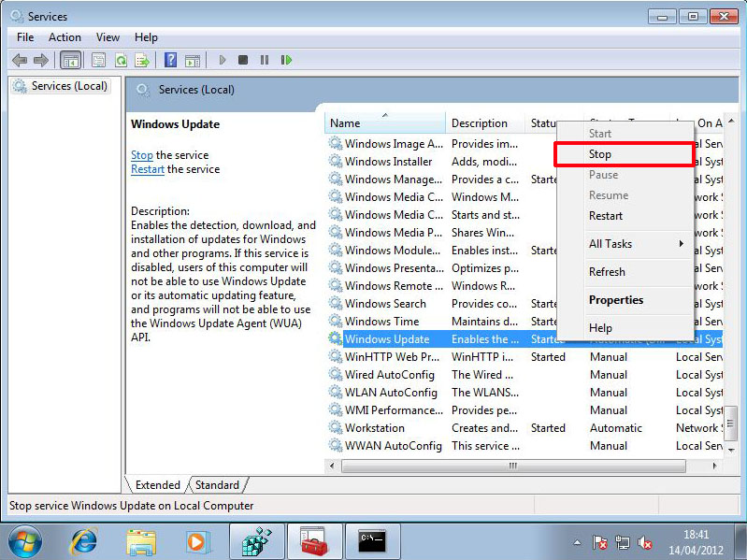This screenshot has width=747, height=560.
Task: Select Windows Remote ... service name
Action: 394,286
